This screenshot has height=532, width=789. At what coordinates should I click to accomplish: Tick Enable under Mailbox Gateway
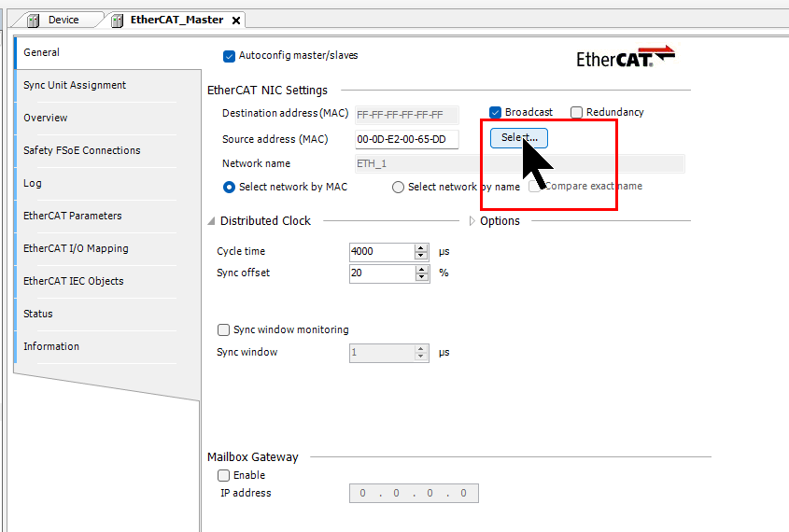tap(223, 475)
